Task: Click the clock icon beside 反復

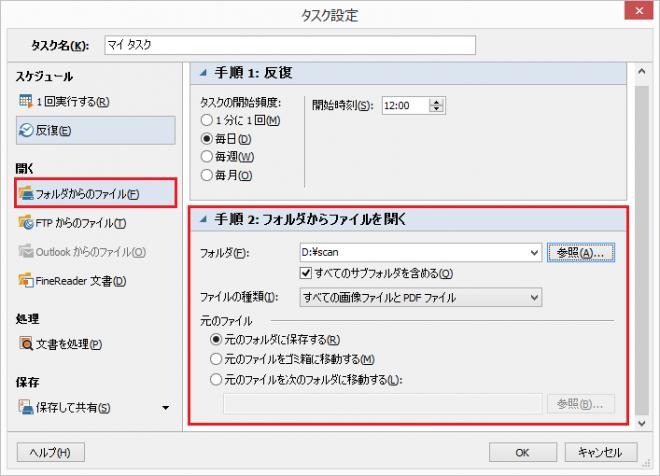Action: [x=26, y=130]
